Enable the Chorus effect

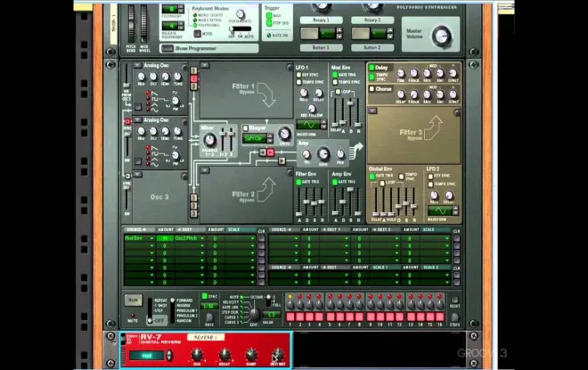[372, 89]
